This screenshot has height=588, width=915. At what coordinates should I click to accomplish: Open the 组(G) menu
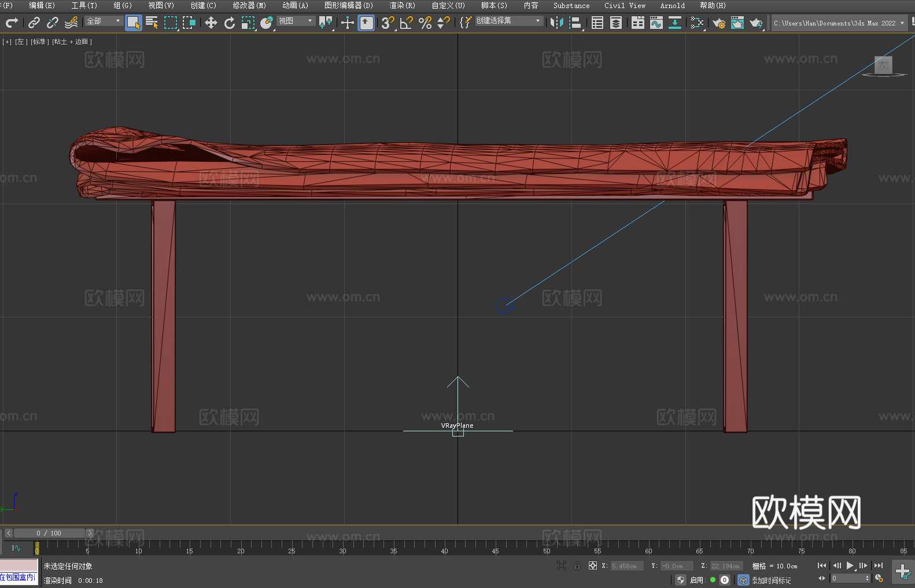pos(123,5)
